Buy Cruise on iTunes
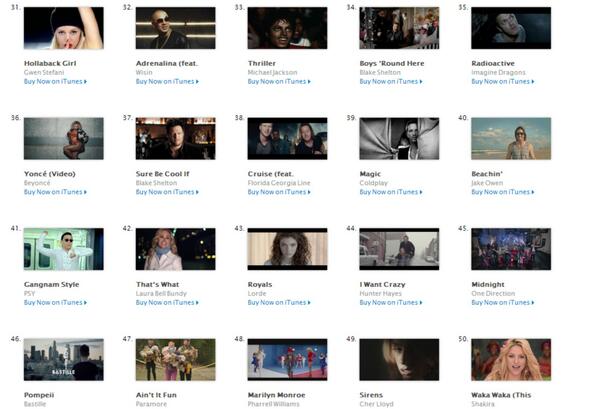 (279, 192)
